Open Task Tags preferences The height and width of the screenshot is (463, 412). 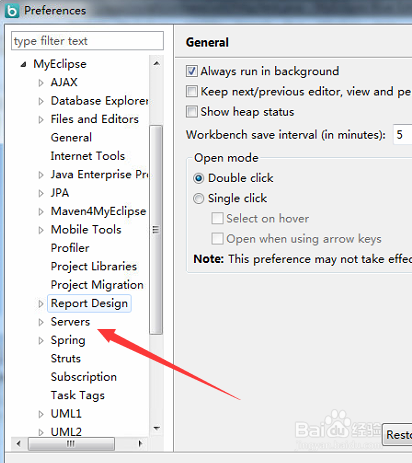[78, 395]
